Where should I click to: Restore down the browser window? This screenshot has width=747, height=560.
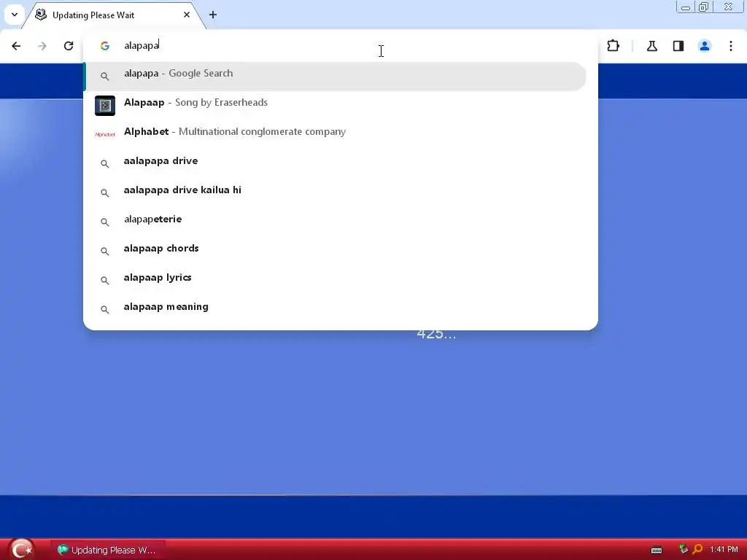(704, 7)
